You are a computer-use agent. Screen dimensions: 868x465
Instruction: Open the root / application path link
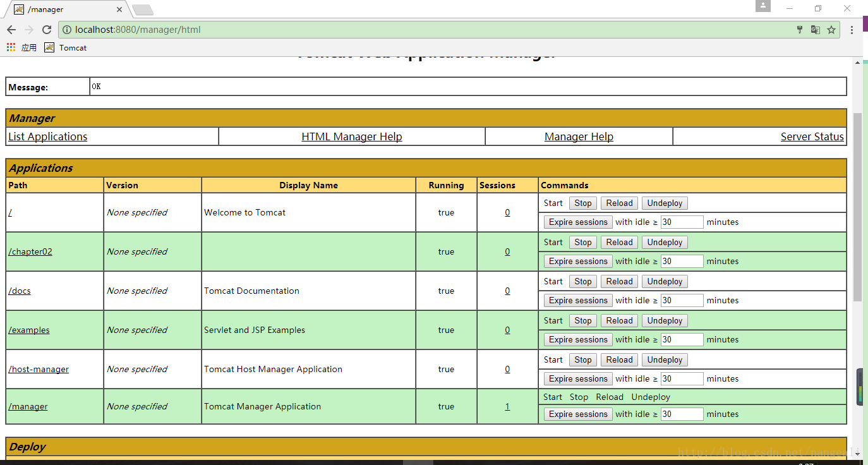pyautogui.click(x=10, y=212)
